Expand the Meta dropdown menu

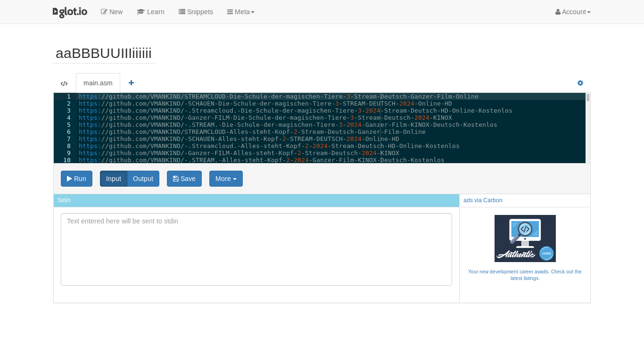point(241,12)
